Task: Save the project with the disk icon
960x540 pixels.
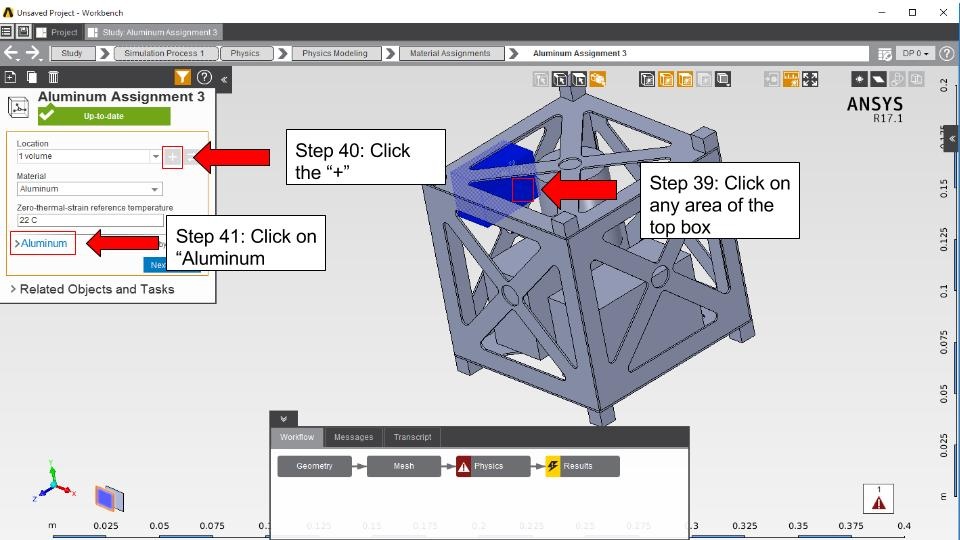Action: pyautogui.click(x=23, y=32)
